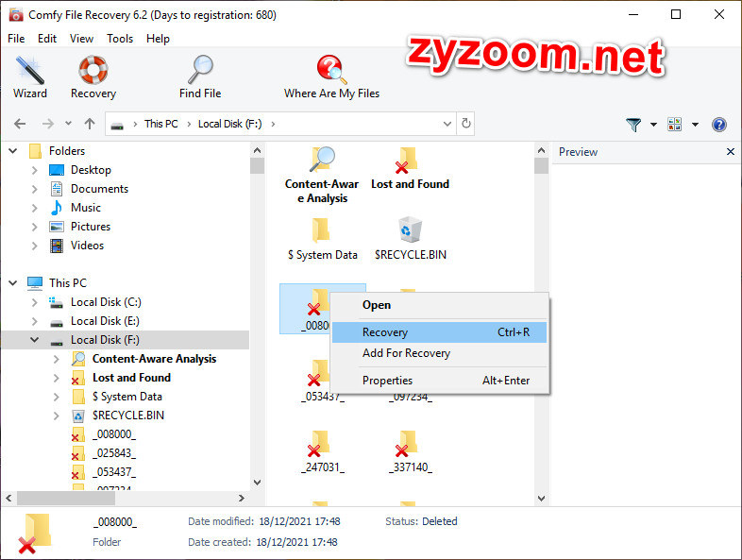The width and height of the screenshot is (742, 560).
Task: Expand Content-Aware Analysis tree node
Action: [56, 359]
